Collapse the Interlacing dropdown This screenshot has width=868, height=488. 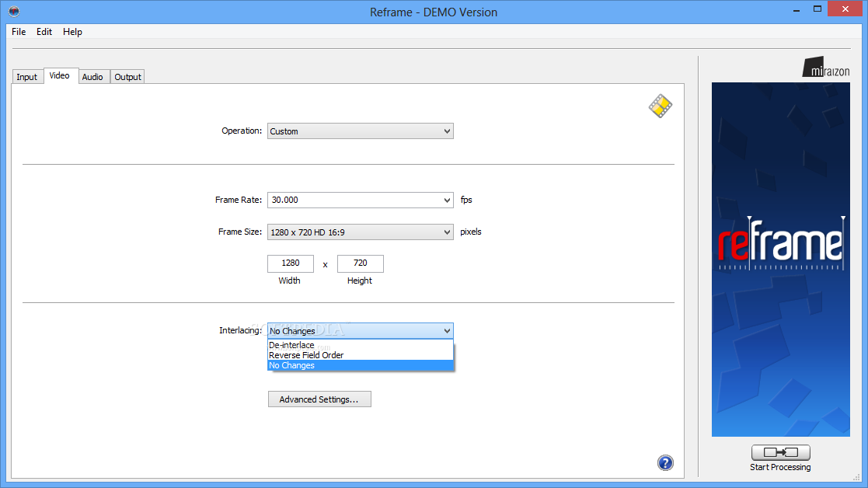(x=361, y=331)
